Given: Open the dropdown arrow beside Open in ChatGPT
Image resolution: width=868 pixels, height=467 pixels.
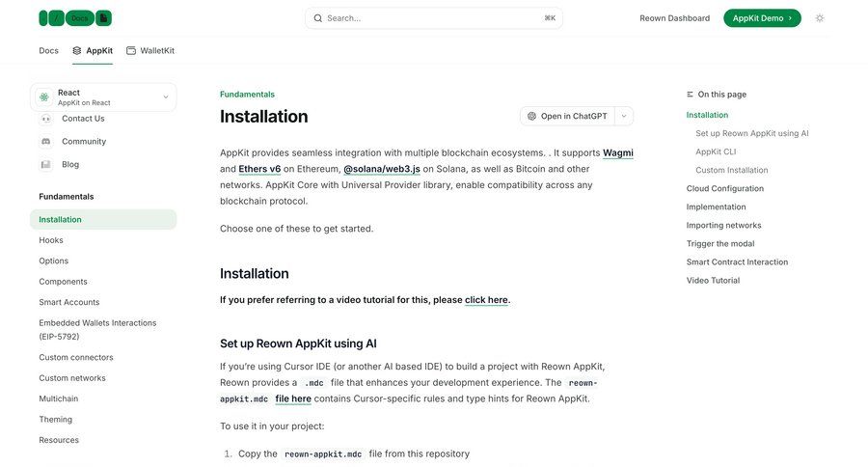Looking at the screenshot, I should coord(624,116).
